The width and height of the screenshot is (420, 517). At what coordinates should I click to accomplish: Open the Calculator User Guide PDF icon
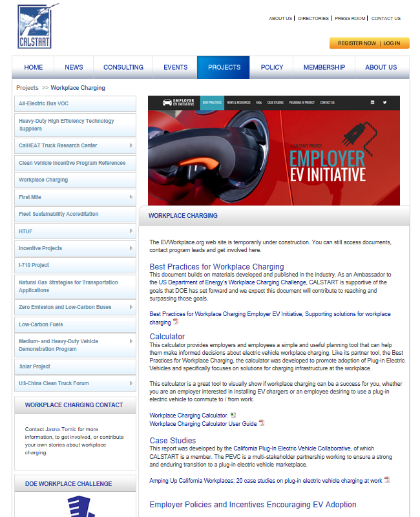click(x=262, y=423)
